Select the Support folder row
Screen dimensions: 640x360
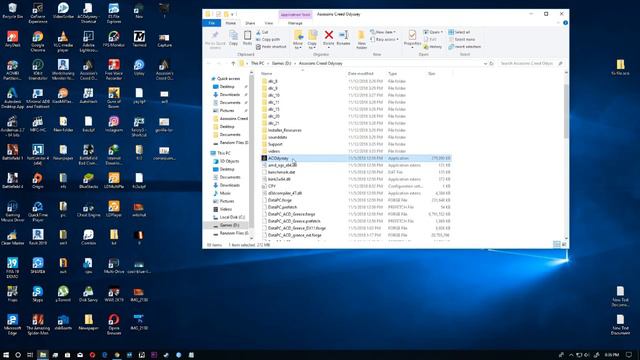tap(356, 144)
